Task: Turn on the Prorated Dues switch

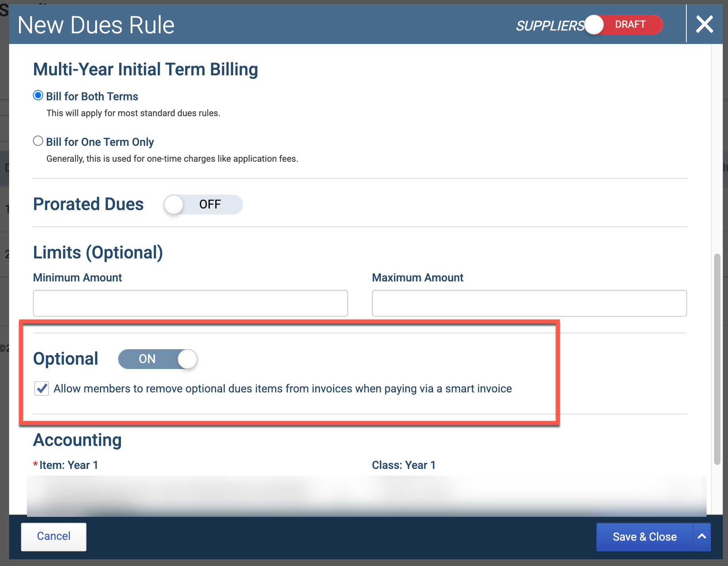Action: 203,205
